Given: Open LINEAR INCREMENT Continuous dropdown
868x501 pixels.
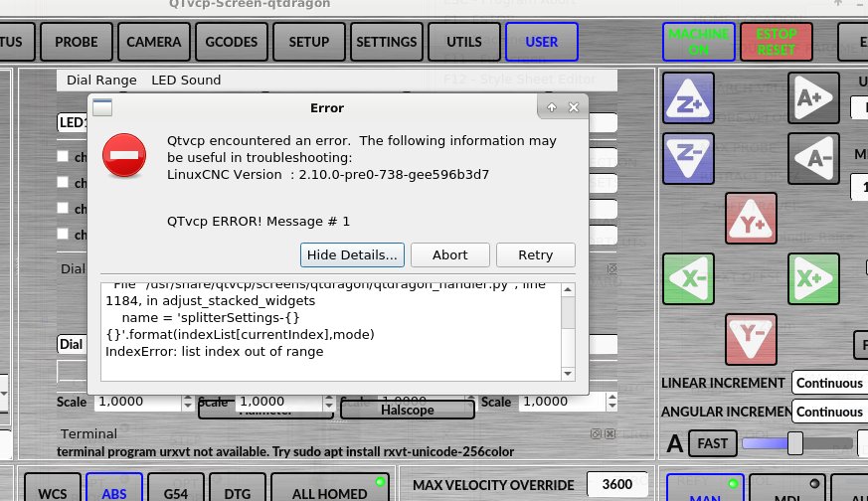Looking at the screenshot, I should (x=830, y=383).
